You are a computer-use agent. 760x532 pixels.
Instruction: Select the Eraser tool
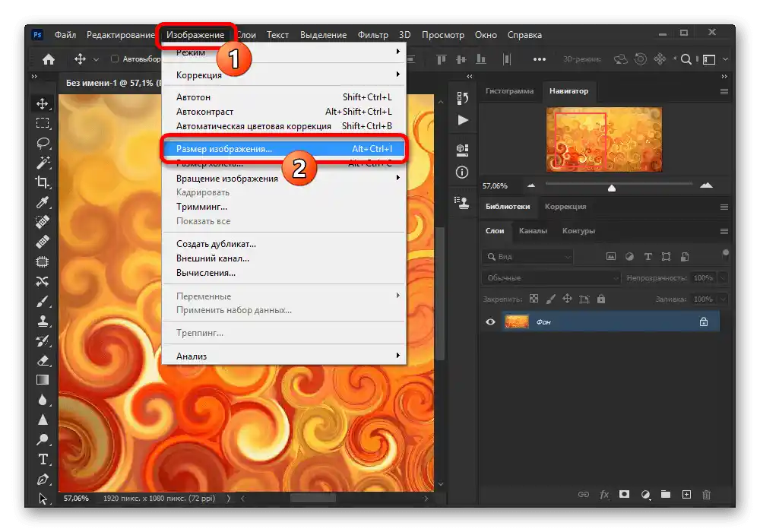[x=42, y=360]
